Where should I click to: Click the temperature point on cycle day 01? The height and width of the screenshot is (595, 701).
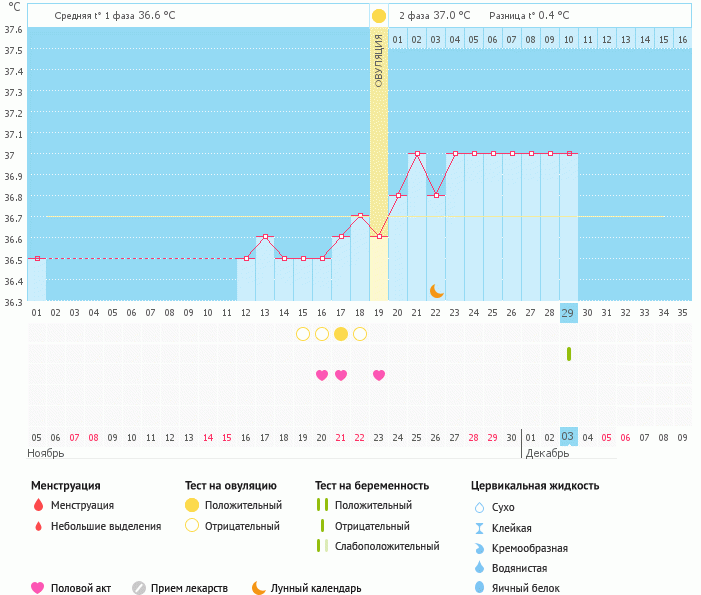click(37, 258)
